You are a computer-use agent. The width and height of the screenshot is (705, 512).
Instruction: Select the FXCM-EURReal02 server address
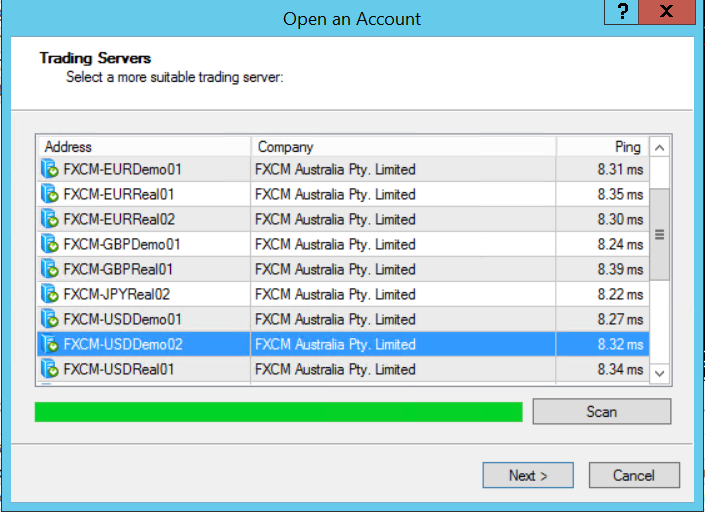[119, 219]
